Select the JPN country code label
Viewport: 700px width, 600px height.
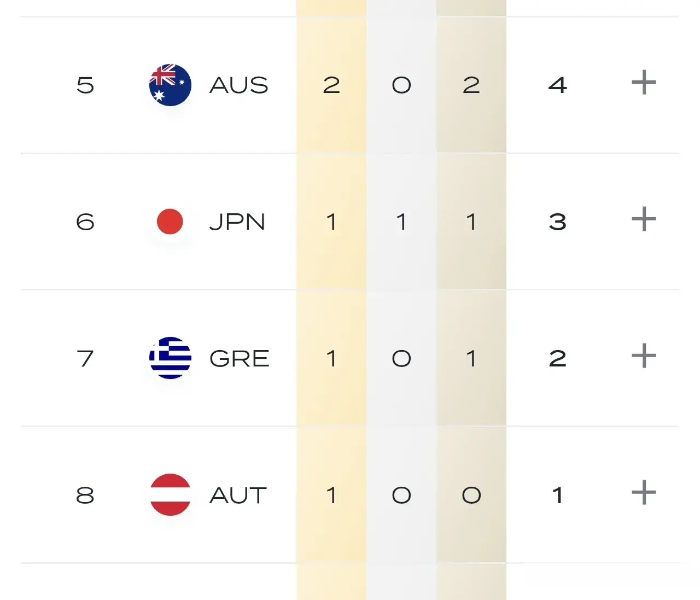237,222
